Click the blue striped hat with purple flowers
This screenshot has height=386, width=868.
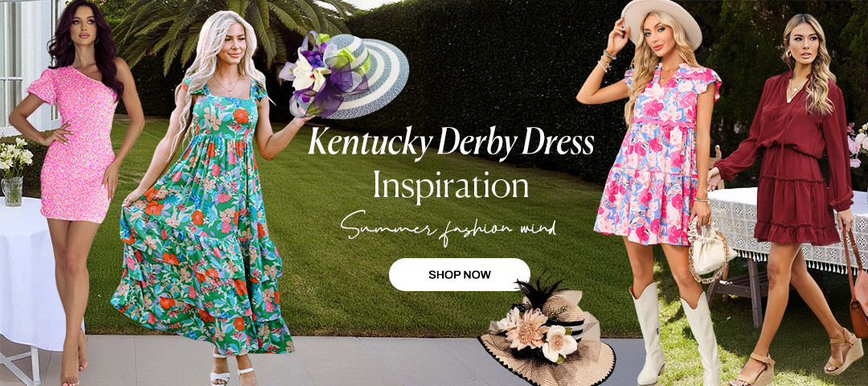344,76
